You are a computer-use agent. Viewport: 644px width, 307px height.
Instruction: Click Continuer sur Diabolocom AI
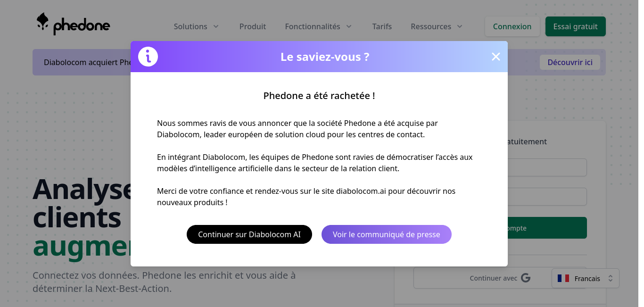tap(249, 234)
